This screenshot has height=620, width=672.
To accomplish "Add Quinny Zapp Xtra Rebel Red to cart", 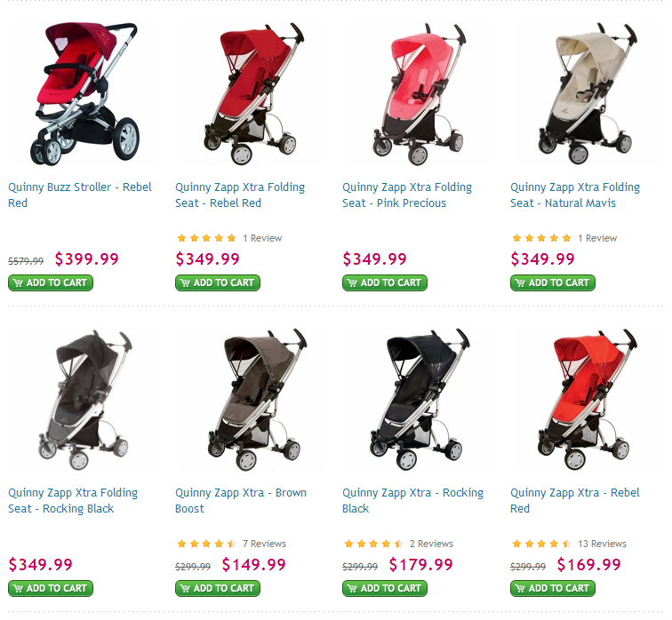I will pos(553,588).
